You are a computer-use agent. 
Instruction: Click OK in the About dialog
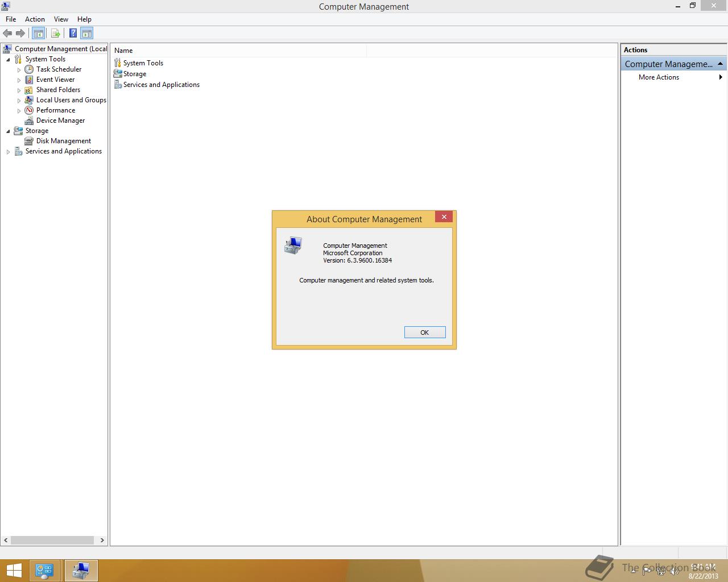425,332
